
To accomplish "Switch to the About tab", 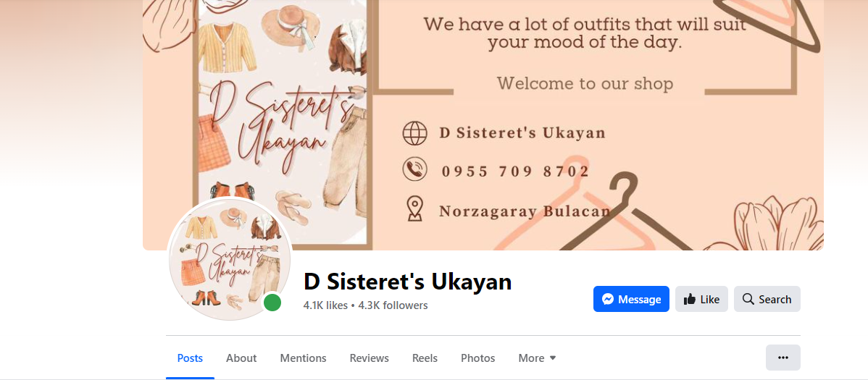I will pos(241,358).
